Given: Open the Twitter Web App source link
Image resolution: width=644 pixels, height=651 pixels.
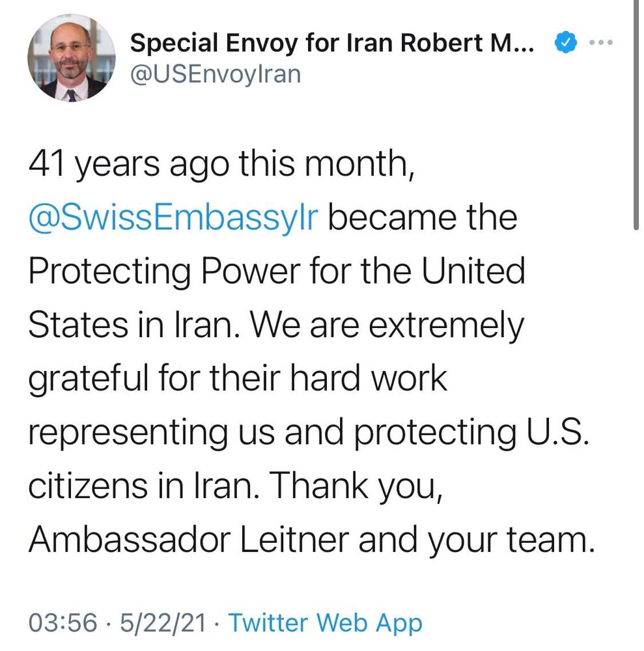Looking at the screenshot, I should (x=325, y=623).
